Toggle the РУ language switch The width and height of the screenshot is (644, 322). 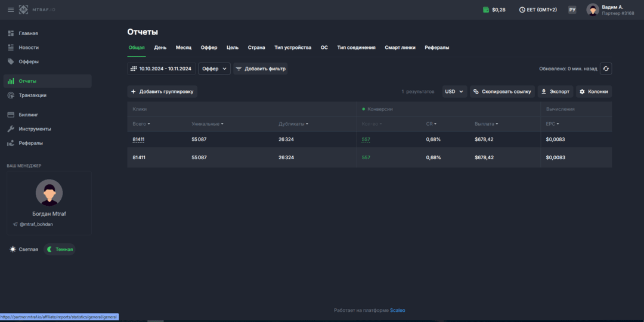pyautogui.click(x=572, y=10)
